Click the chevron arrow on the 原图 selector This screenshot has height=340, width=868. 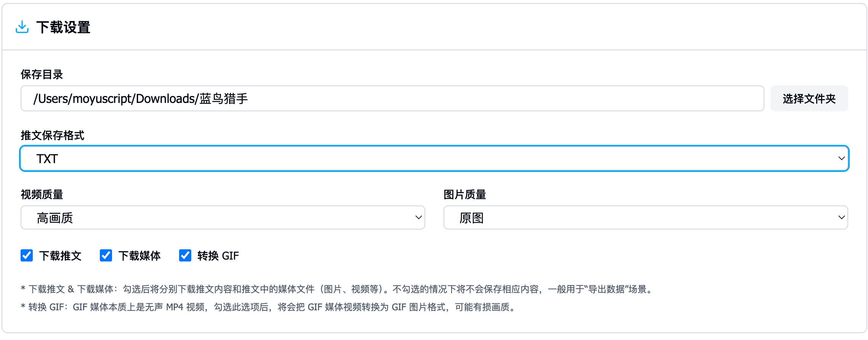pyautogui.click(x=841, y=218)
